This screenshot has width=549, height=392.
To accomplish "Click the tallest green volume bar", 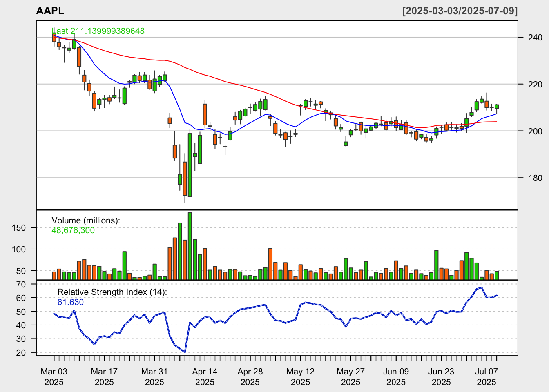I will click(x=190, y=246).
